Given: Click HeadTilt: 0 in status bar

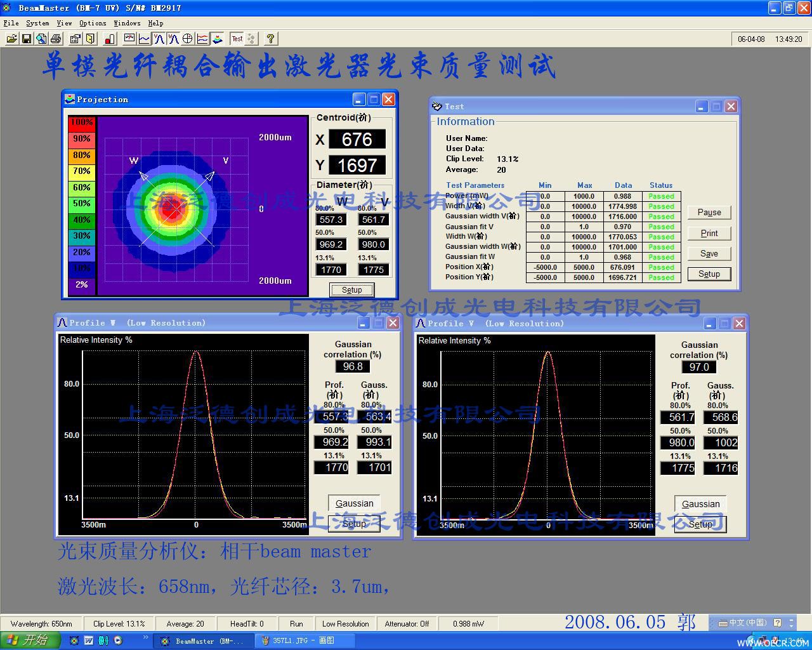Looking at the screenshot, I should (x=247, y=624).
